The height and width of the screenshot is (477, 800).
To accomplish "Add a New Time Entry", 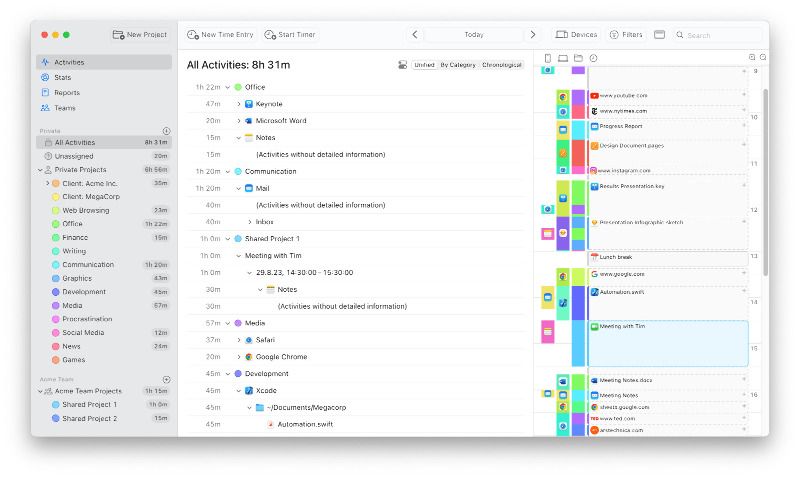I will click(220, 35).
